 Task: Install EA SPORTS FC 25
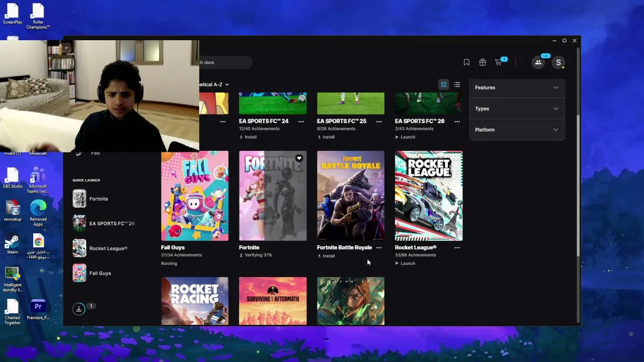[326, 137]
